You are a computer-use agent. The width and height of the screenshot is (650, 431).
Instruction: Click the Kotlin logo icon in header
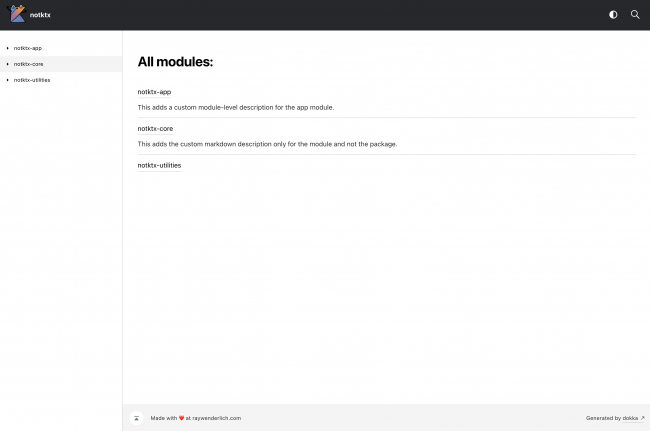tap(17, 14)
